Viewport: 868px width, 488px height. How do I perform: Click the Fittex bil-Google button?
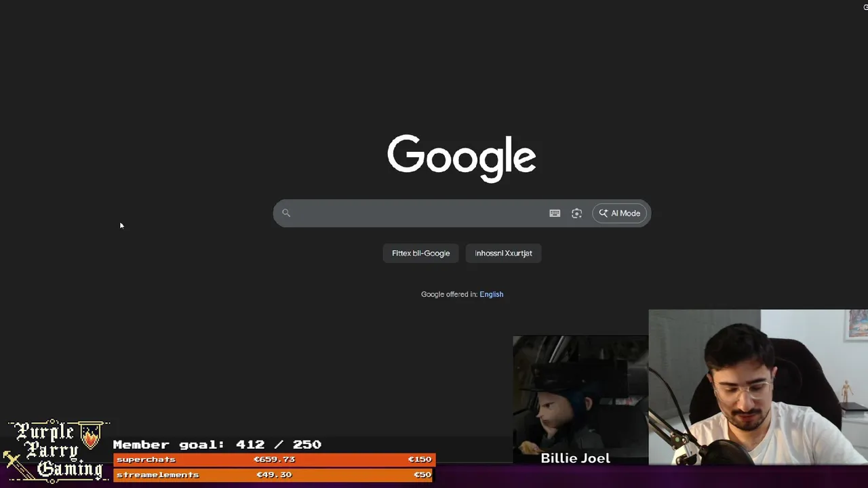pos(420,253)
